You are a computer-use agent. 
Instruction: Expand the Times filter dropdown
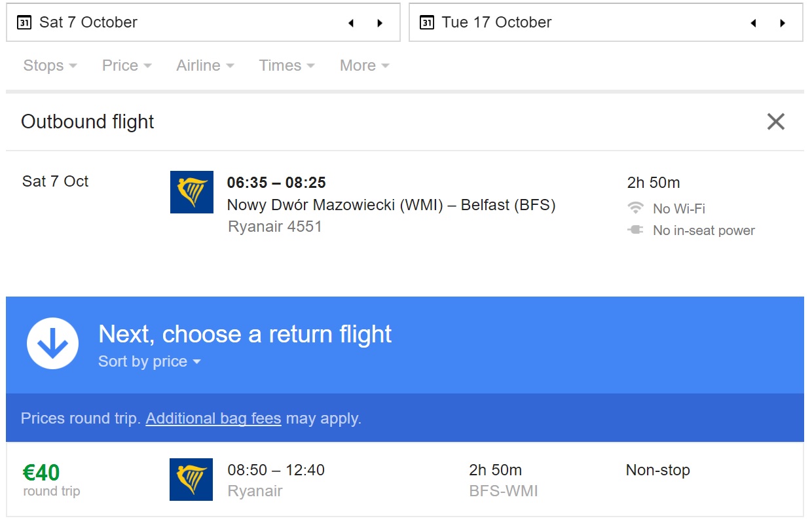[x=287, y=65]
